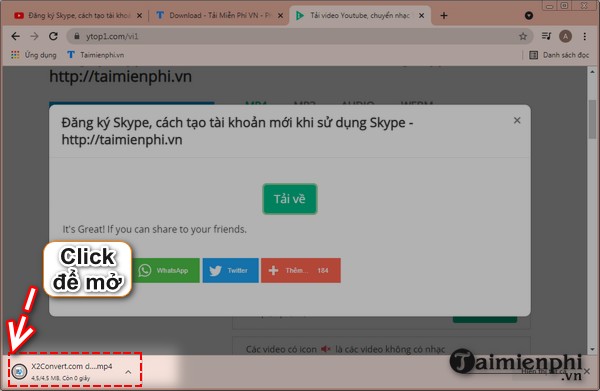The height and width of the screenshot is (391, 600).
Task: Close the Đăng ký Skype tab
Action: pyautogui.click(x=139, y=16)
